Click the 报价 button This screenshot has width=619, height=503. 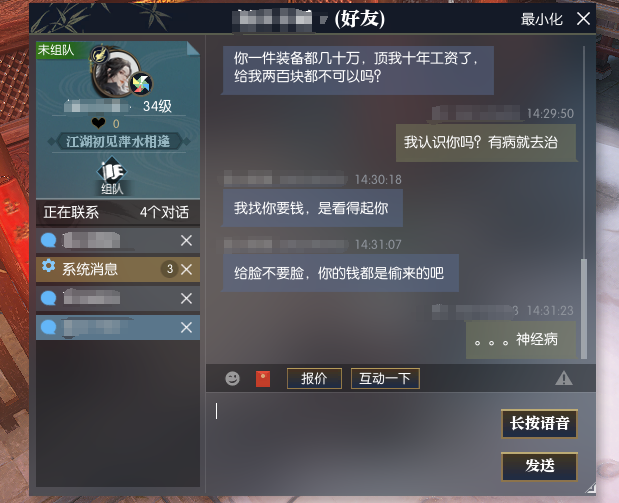[314, 379]
